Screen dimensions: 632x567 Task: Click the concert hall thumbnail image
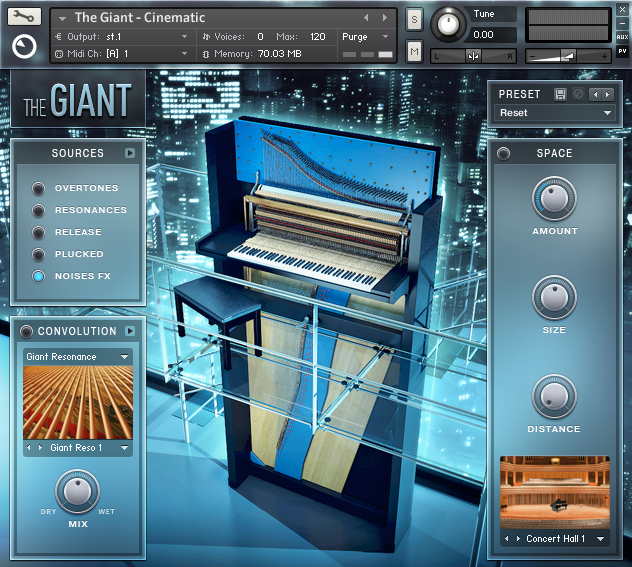point(554,491)
